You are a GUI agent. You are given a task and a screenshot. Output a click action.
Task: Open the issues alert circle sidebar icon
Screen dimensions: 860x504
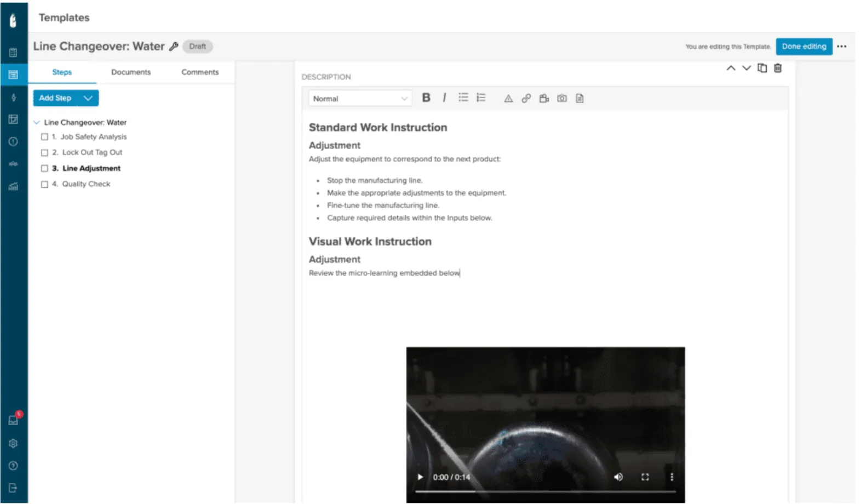tap(13, 141)
